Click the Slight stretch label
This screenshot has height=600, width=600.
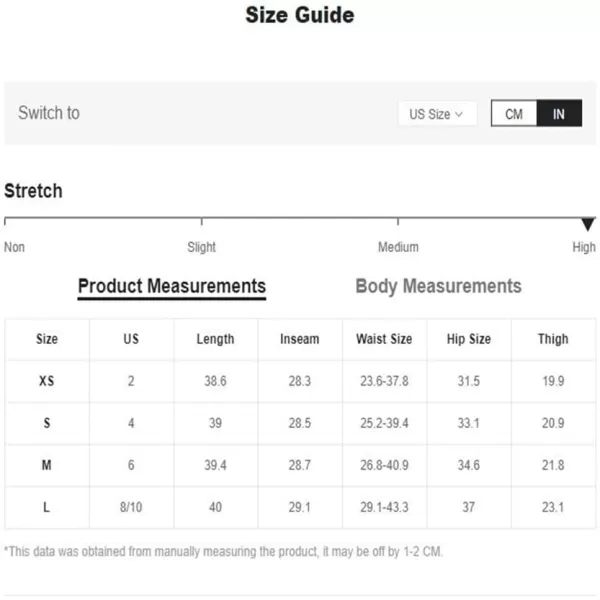[x=202, y=247]
